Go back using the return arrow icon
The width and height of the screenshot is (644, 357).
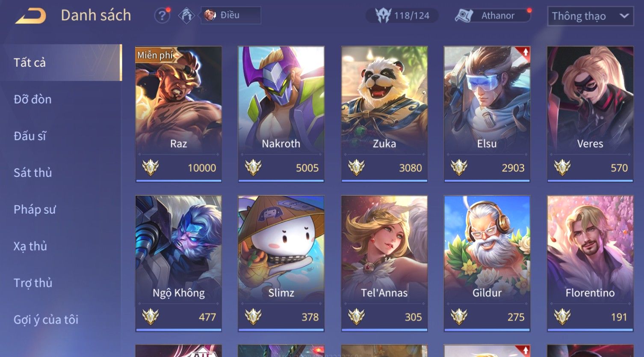coord(31,16)
